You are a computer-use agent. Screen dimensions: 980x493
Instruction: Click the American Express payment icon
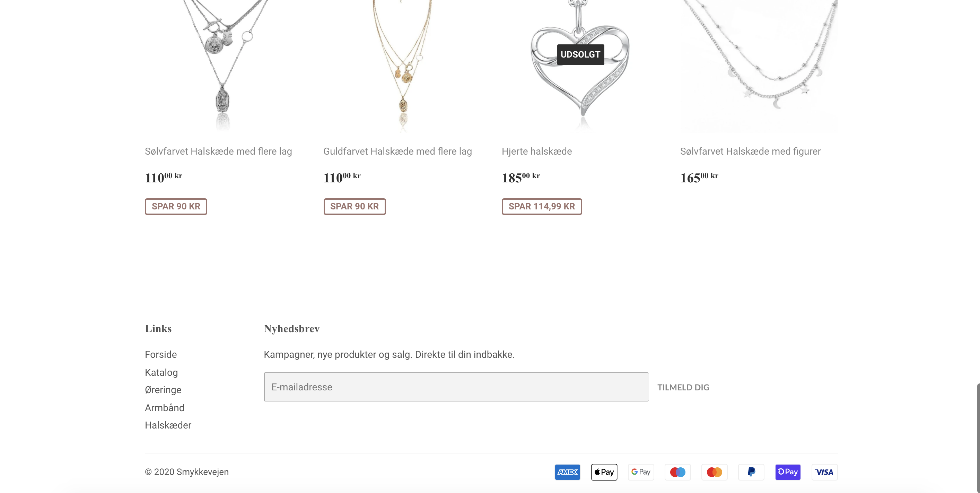[x=567, y=472]
